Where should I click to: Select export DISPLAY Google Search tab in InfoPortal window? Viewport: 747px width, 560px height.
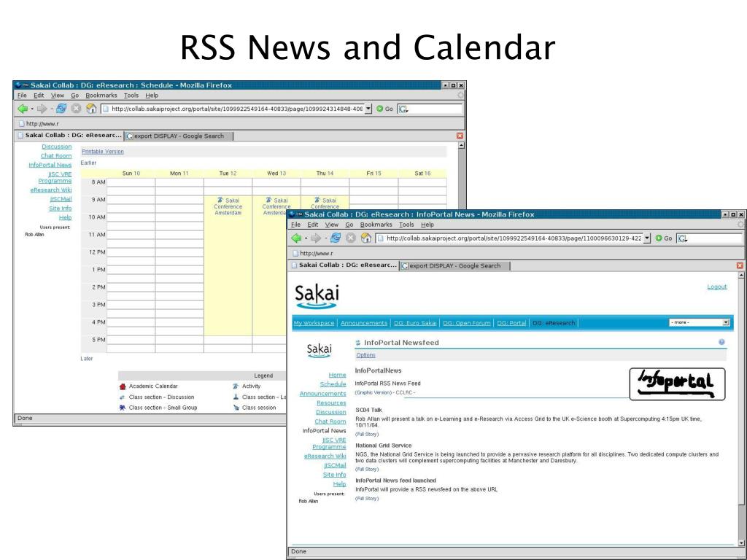tap(455, 265)
